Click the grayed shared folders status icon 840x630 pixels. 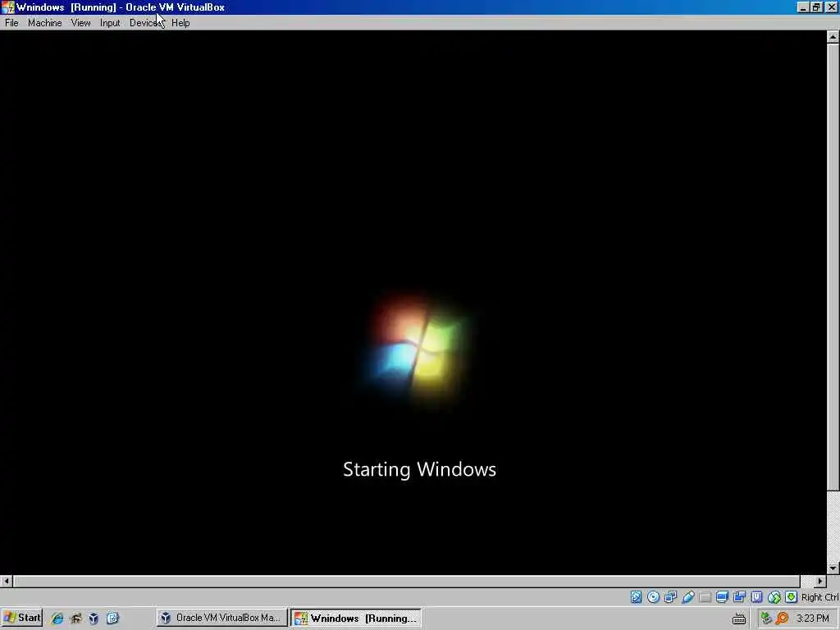tap(705, 597)
